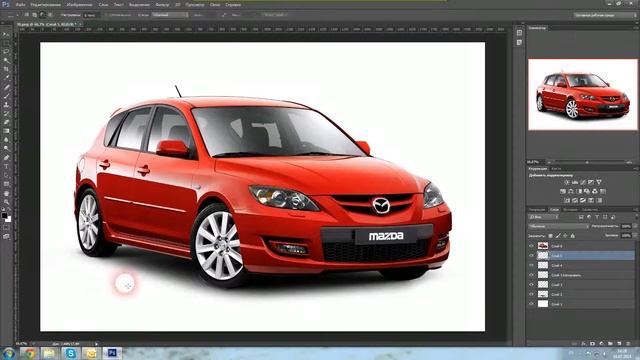The image size is (640, 360).
Task: Click the Слой 6 car thumbnail
Action: tap(542, 246)
